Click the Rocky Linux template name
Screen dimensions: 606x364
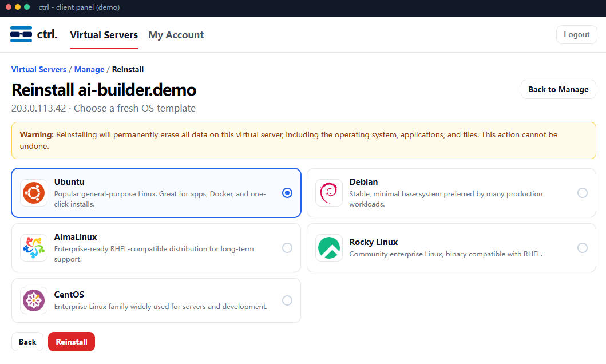pyautogui.click(x=374, y=242)
